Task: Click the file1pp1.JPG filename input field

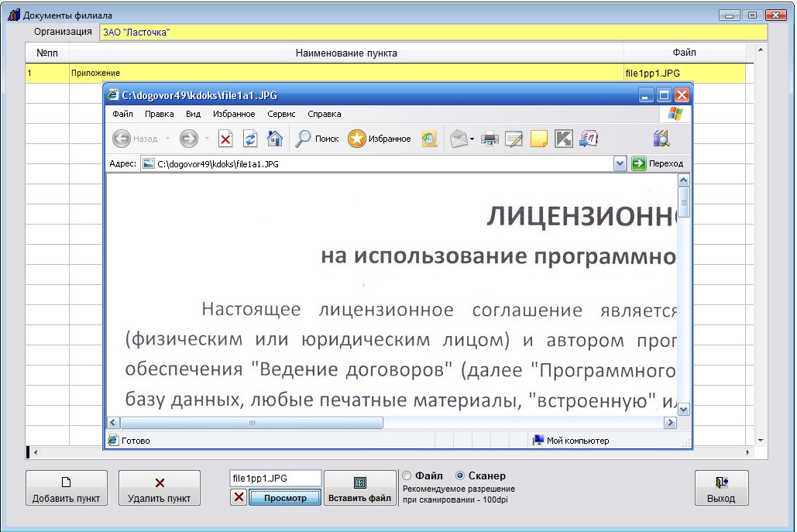Action: point(275,479)
